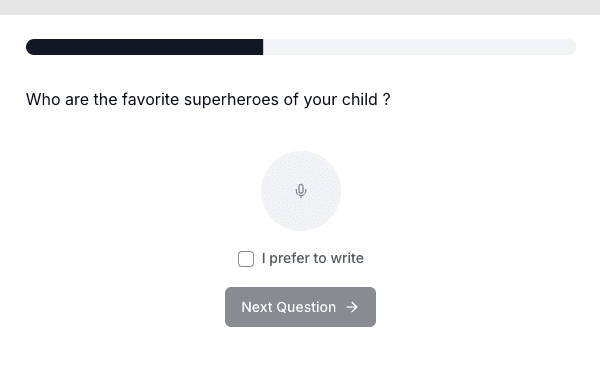Tick the 'I prefer to write' checkbox
Screen dimensions: 600x372
246,259
